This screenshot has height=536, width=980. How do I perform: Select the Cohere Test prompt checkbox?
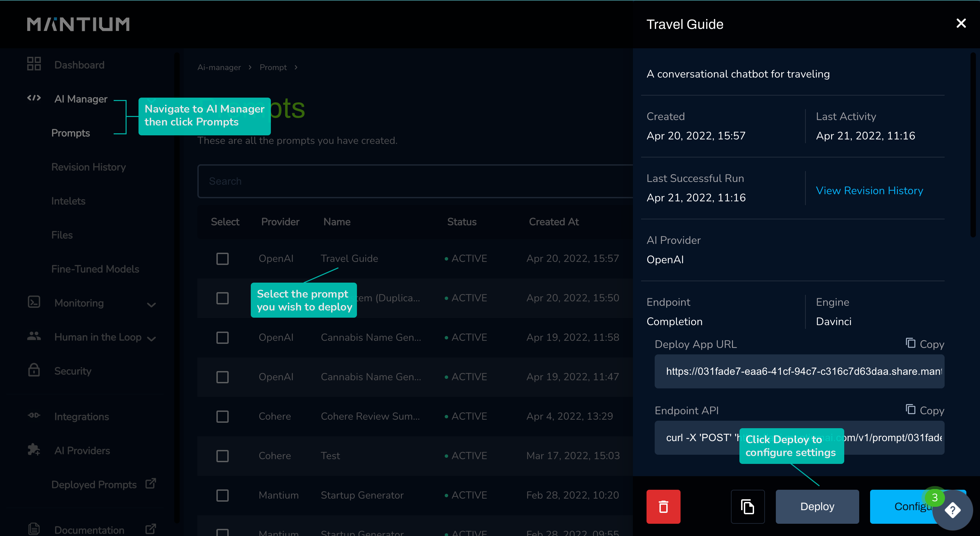point(223,455)
